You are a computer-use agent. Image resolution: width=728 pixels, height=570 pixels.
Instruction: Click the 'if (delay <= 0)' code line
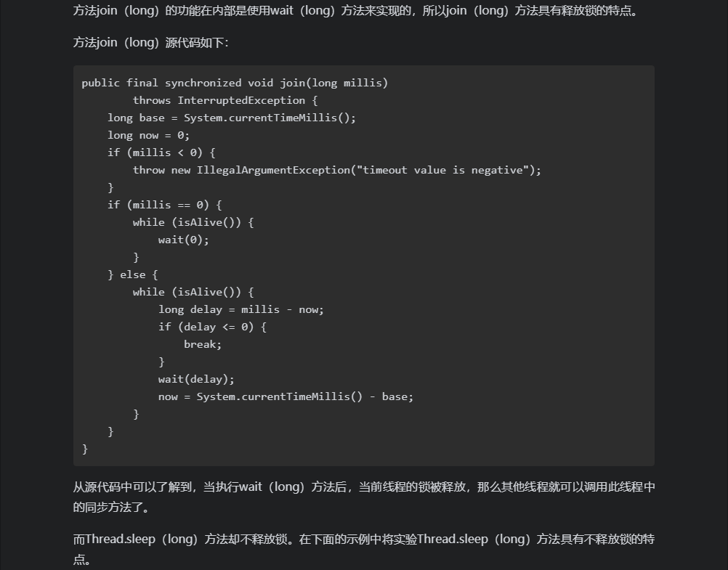pyautogui.click(x=212, y=327)
